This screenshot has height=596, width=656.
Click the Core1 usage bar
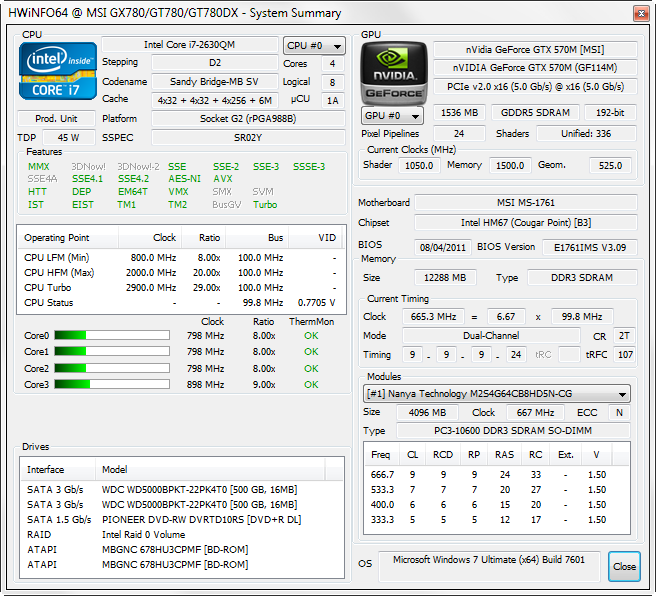(112, 351)
